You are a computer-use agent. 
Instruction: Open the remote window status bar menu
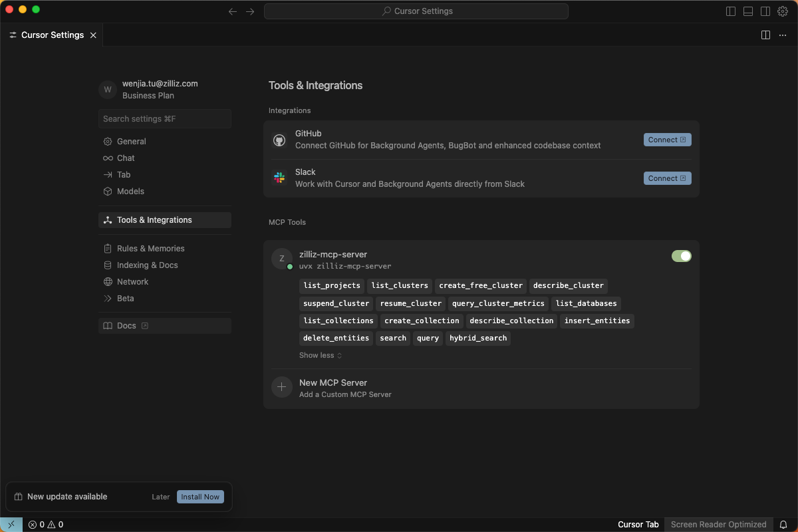(11, 525)
